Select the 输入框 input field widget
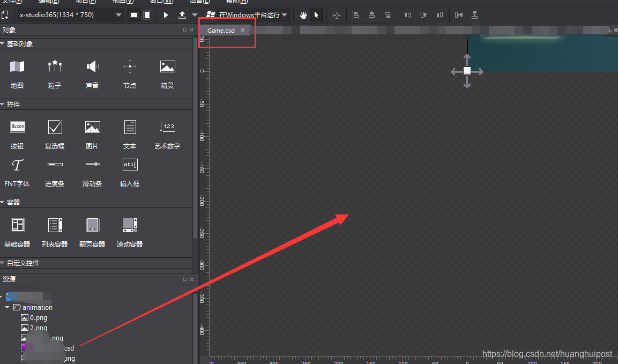Image resolution: width=618 pixels, height=364 pixels. pyautogui.click(x=130, y=172)
